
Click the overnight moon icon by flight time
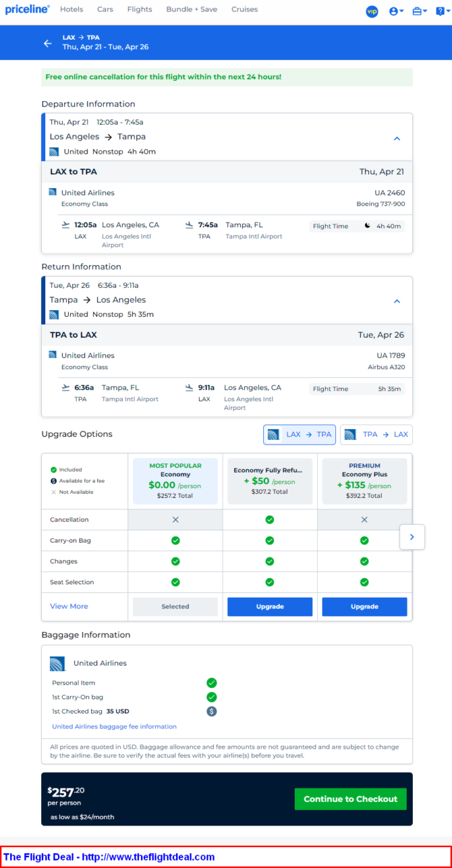point(368,226)
